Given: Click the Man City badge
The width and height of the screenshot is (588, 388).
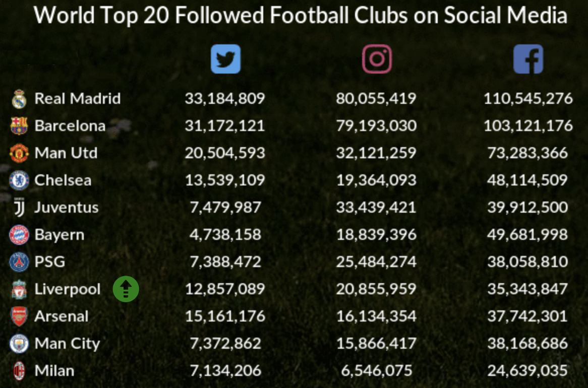Looking at the screenshot, I should [x=19, y=343].
